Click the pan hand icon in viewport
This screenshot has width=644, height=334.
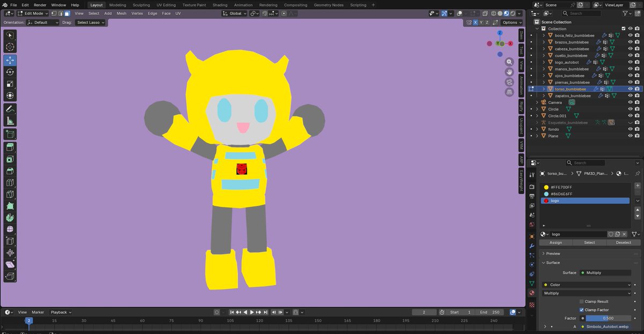[509, 72]
